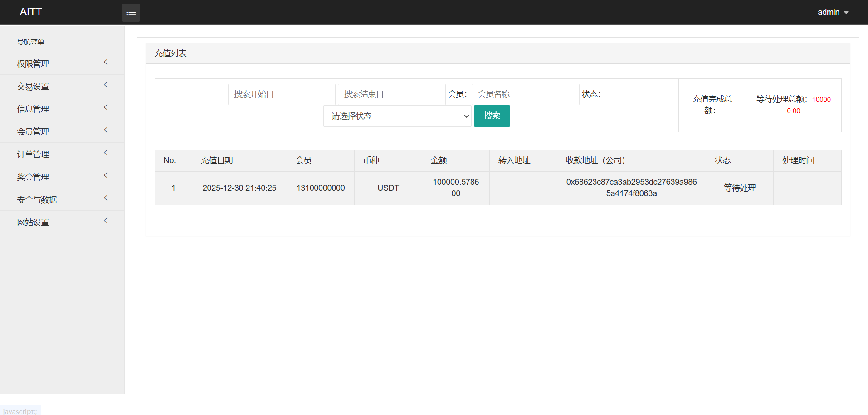868x415 pixels.
Task: Open the 信息管理 sidebar section
Action: (x=33, y=109)
